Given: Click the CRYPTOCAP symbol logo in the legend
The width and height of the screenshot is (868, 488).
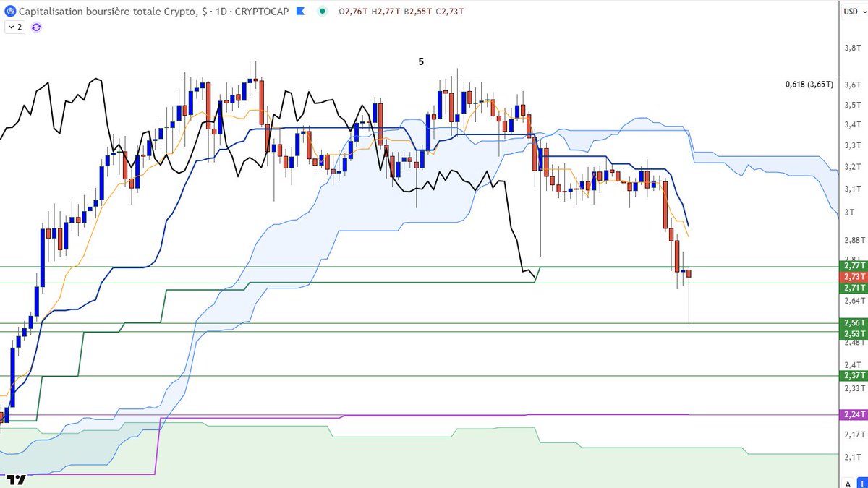Looking at the screenshot, I should (9, 12).
